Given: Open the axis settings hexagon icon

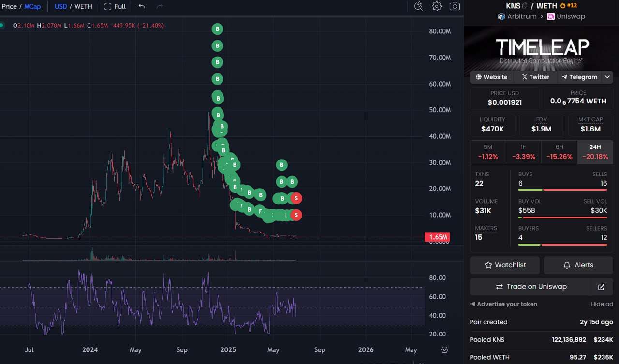Looking at the screenshot, I should pyautogui.click(x=444, y=349).
